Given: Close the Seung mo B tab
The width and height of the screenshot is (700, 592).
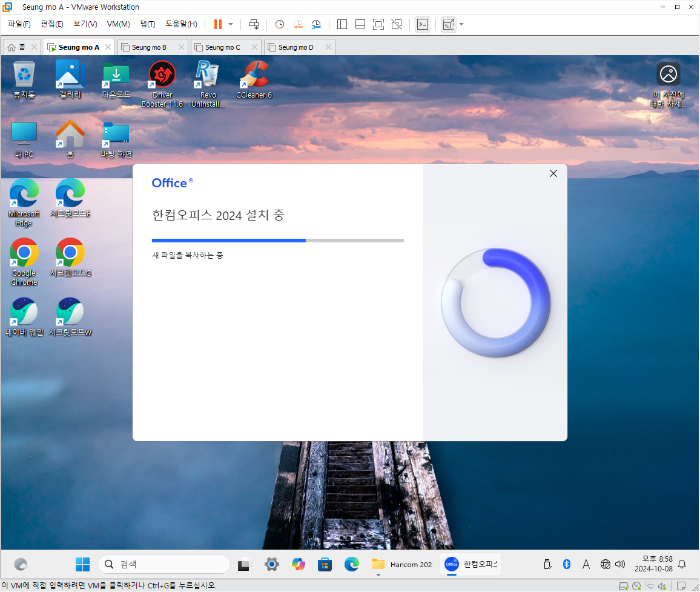Looking at the screenshot, I should 181,47.
